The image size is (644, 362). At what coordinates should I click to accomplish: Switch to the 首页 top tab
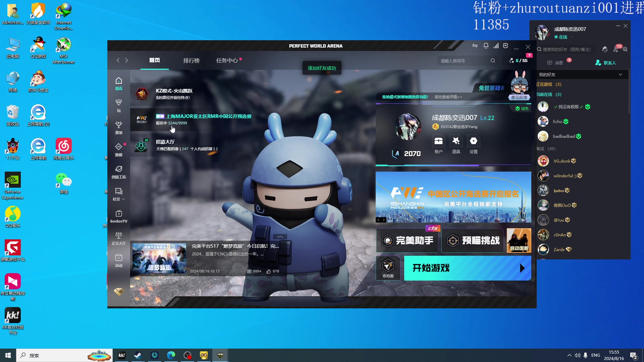pyautogui.click(x=155, y=60)
